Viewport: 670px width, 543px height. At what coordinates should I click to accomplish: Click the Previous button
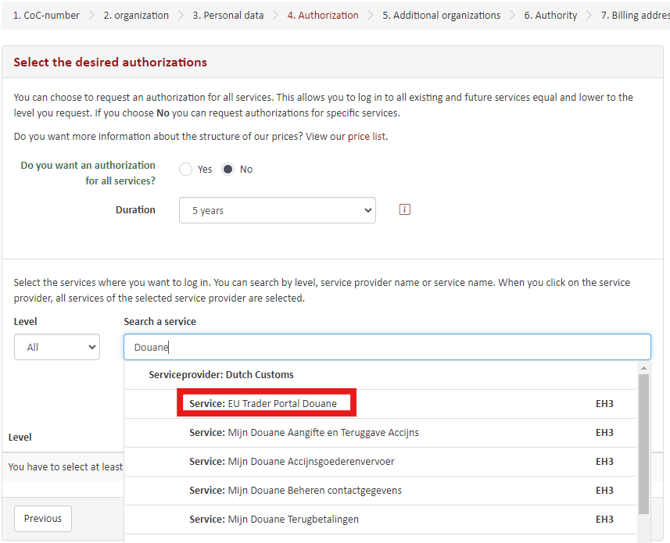point(43,518)
